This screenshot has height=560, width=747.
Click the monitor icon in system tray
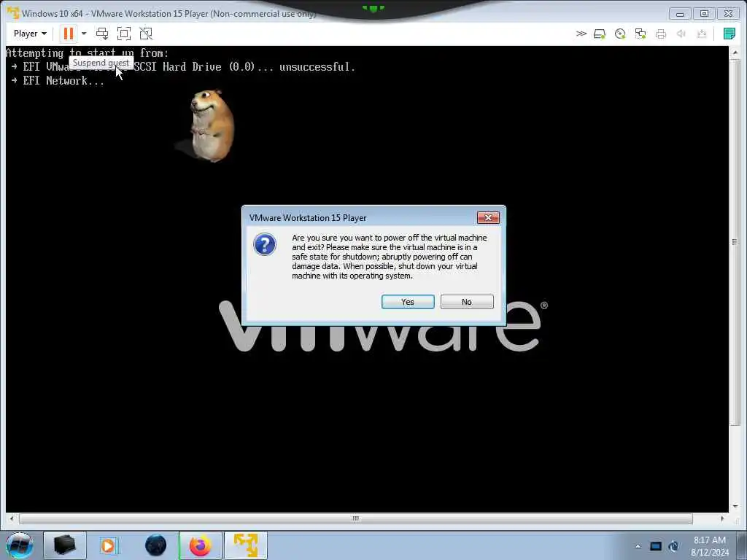pyautogui.click(x=656, y=546)
